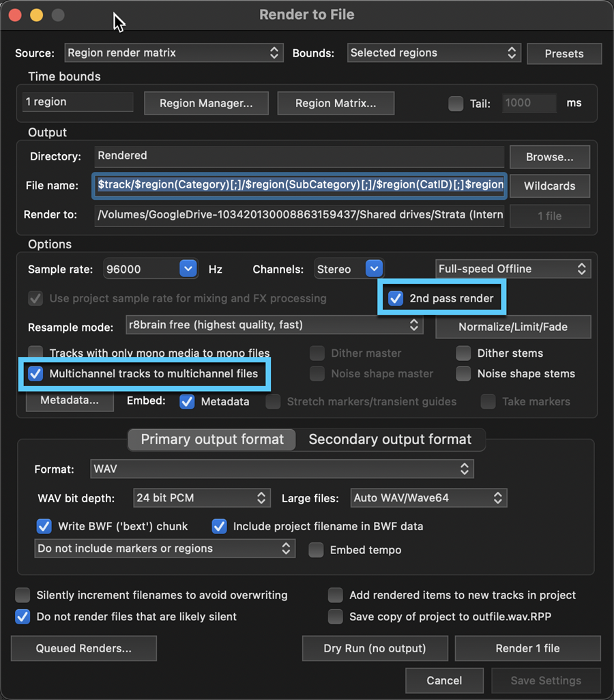Open the Resample mode selector arrows

(414, 325)
